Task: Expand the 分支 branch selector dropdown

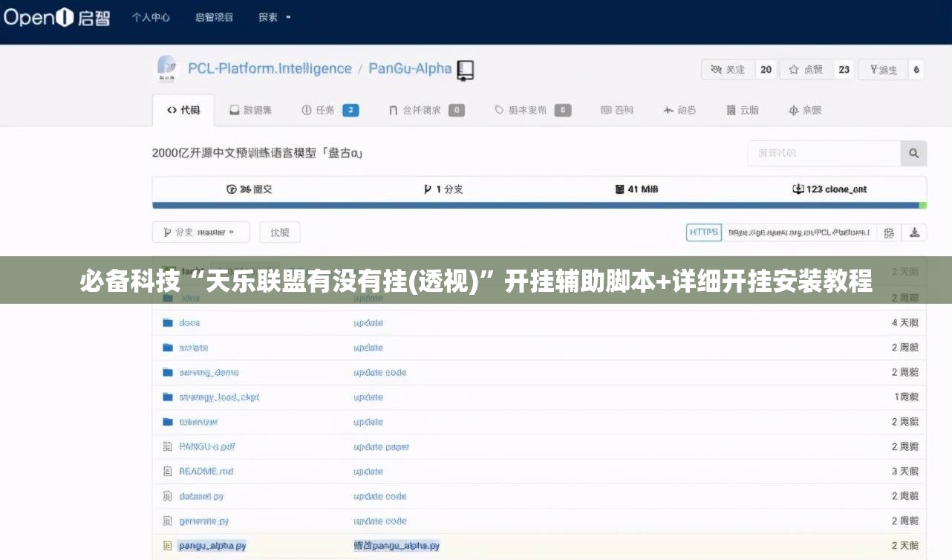Action: tap(201, 232)
